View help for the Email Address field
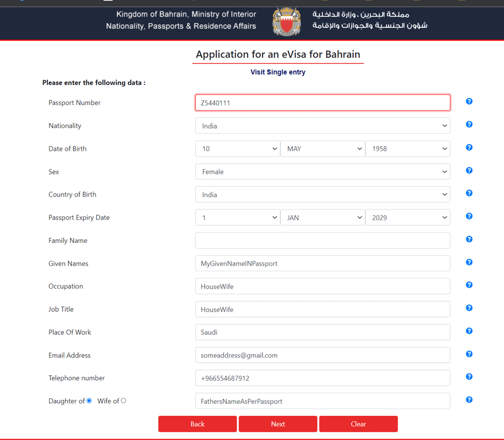 469,354
